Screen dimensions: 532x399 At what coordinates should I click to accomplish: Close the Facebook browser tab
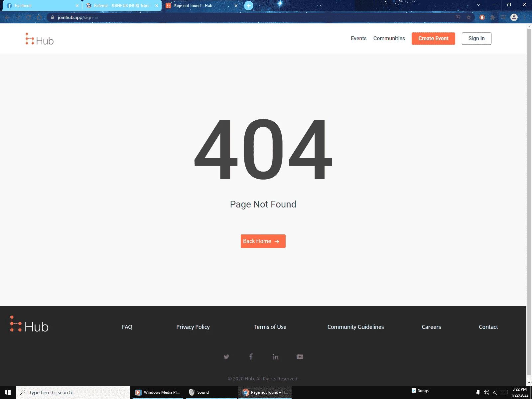77,6
